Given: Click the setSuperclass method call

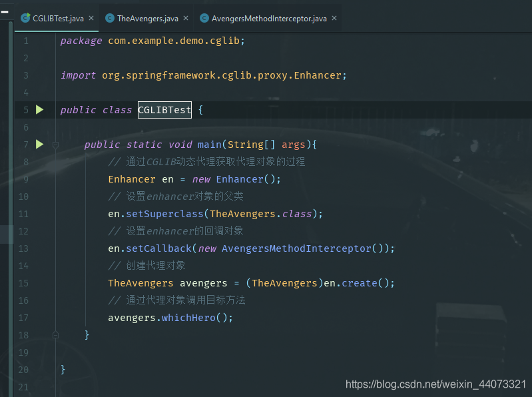Looking at the screenshot, I should [x=164, y=214].
